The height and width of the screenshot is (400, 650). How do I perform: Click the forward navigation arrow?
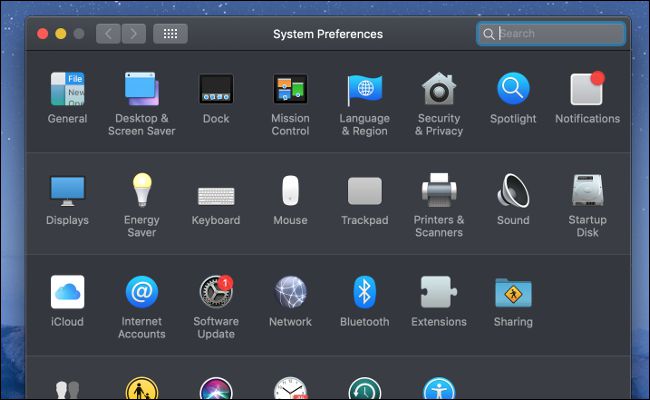click(134, 34)
